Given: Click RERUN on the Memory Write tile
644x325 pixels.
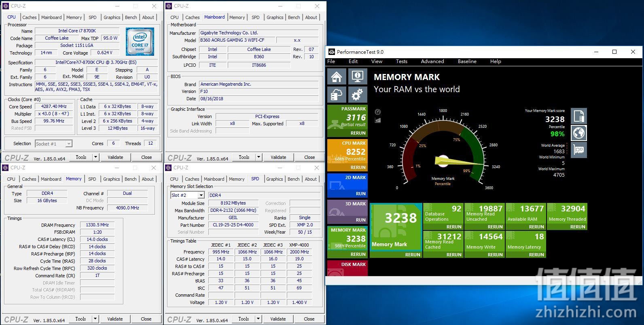Looking at the screenshot, I should point(495,255).
